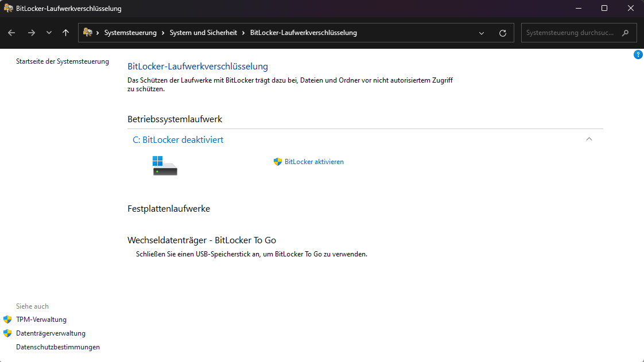
Task: Go forward with the right arrow button
Action: tap(31, 33)
